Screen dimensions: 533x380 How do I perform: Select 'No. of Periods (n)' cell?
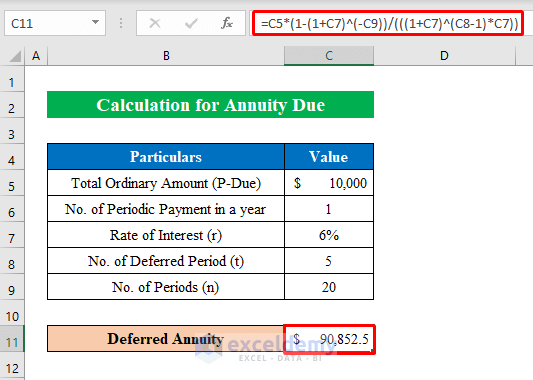pyautogui.click(x=166, y=287)
